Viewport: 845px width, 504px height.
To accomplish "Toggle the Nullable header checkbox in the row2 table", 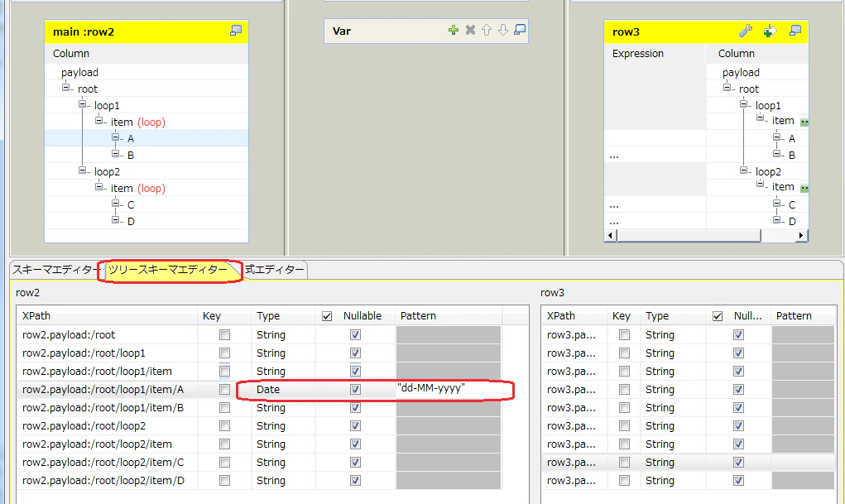I will click(327, 316).
